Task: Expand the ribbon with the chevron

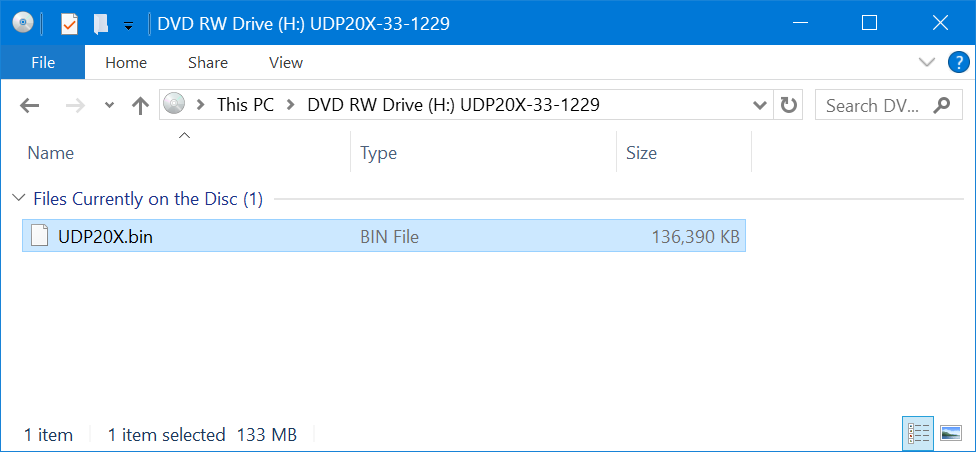Action: pyautogui.click(x=927, y=62)
